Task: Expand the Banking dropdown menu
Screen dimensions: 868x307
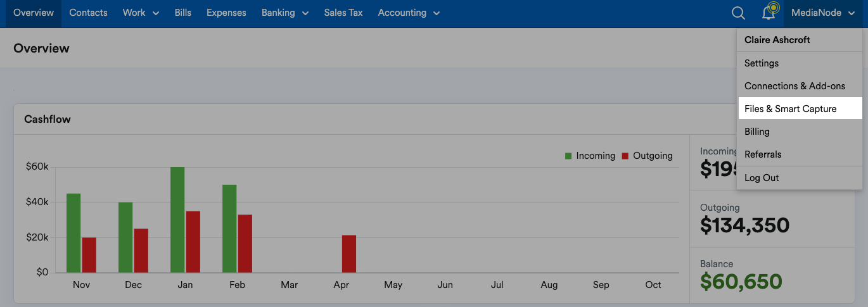Action: coord(284,13)
